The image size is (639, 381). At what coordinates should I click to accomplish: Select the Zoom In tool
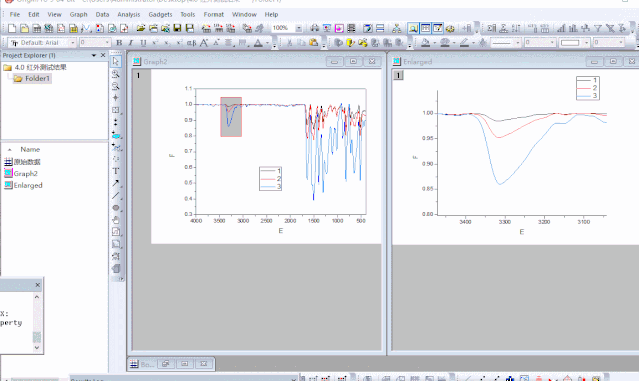[x=116, y=74]
